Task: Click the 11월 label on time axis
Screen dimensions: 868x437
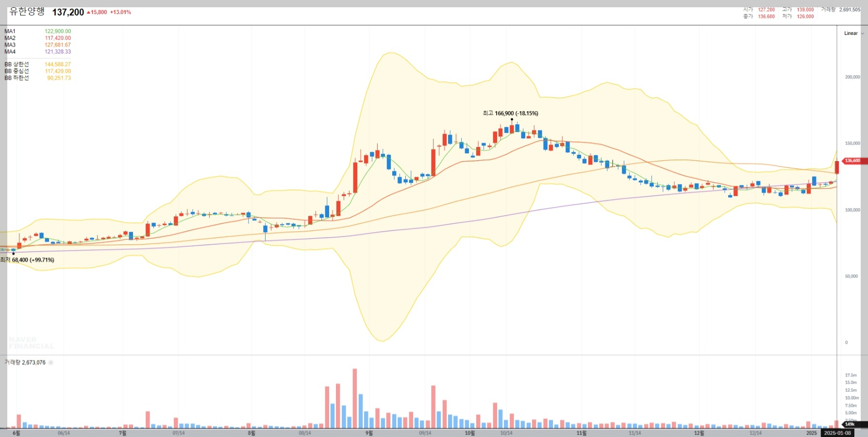Action: 582,433
